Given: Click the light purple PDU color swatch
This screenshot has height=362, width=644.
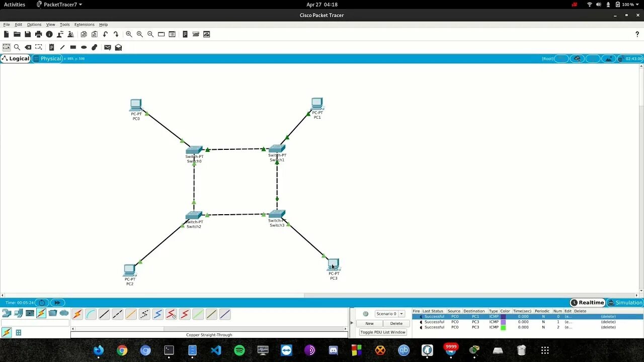Looking at the screenshot, I should tap(503, 322).
